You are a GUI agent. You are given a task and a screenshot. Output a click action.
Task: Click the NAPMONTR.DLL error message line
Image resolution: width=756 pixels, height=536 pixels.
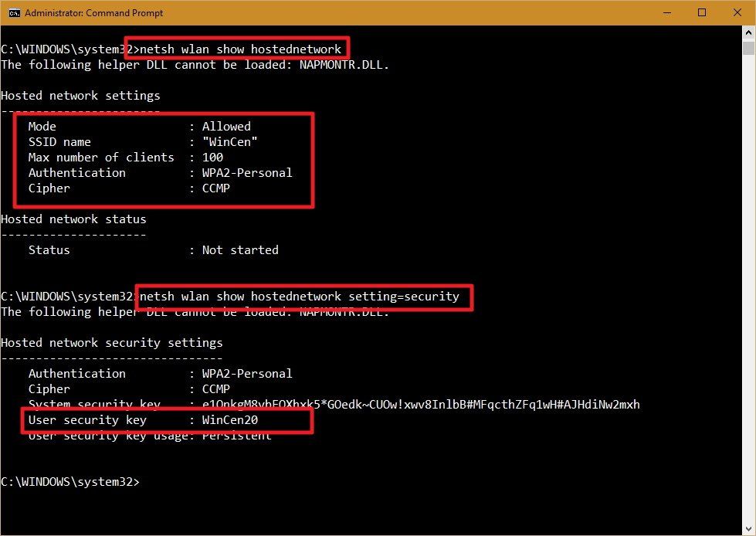point(195,64)
